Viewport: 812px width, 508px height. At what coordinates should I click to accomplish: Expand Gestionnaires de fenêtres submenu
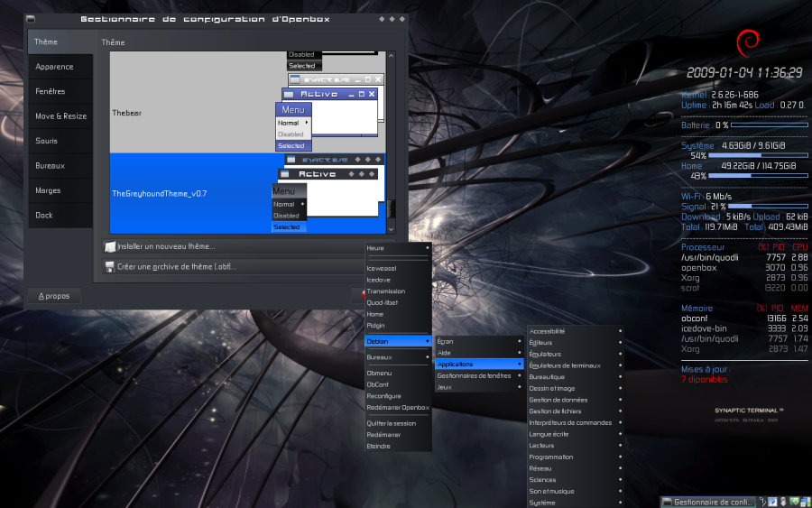pyautogui.click(x=479, y=375)
